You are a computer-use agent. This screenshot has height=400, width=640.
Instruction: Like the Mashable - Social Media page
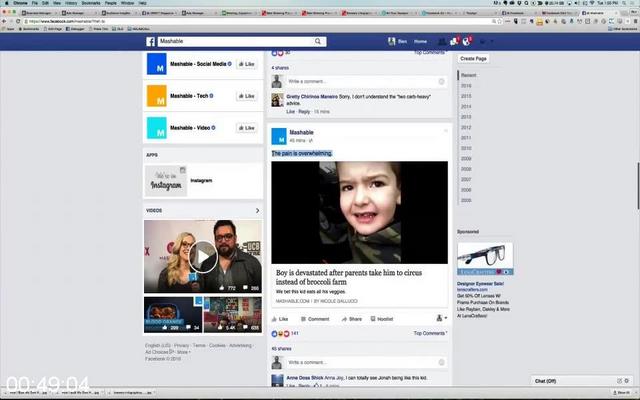tap(247, 64)
